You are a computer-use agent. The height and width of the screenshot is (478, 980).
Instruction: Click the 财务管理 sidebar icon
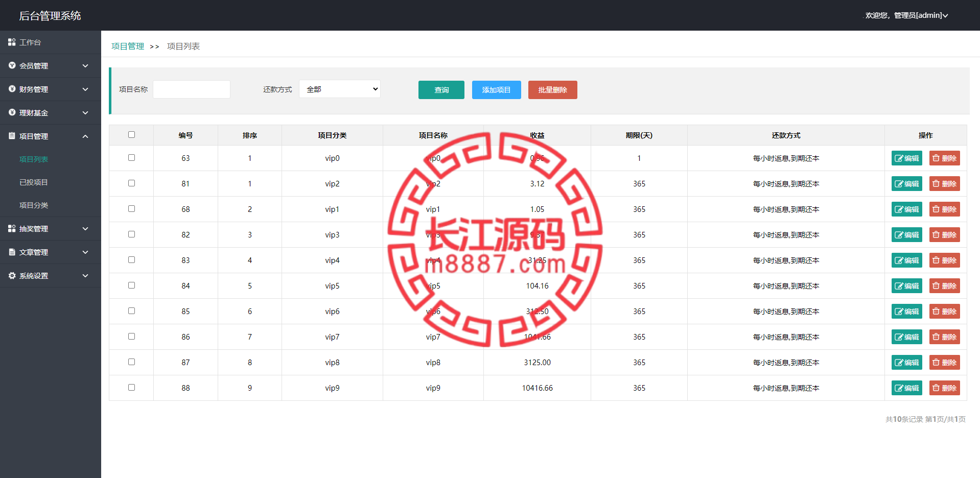pos(12,89)
